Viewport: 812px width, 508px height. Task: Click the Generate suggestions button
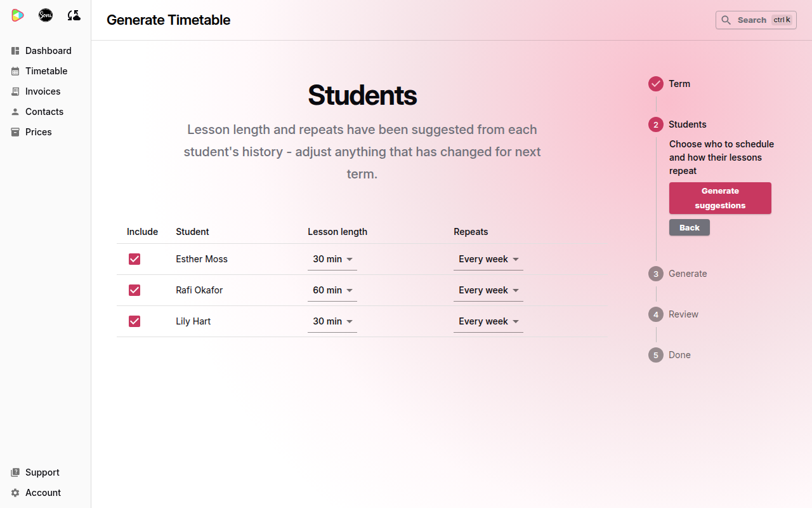[720, 198]
